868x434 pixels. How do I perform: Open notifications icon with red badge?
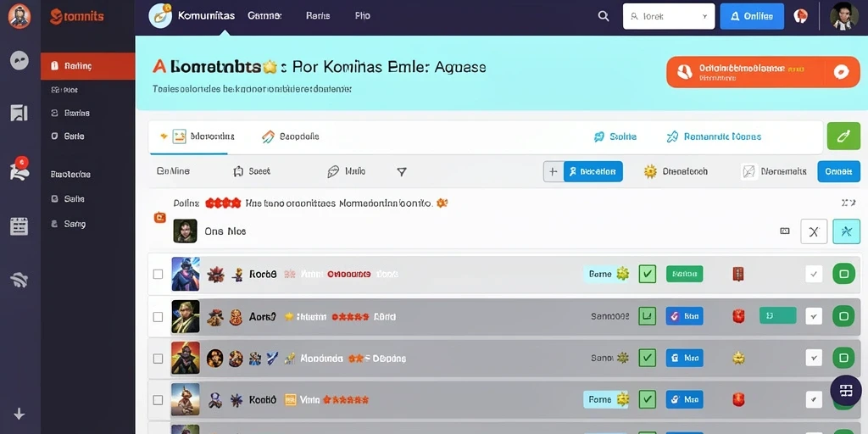[x=19, y=170]
